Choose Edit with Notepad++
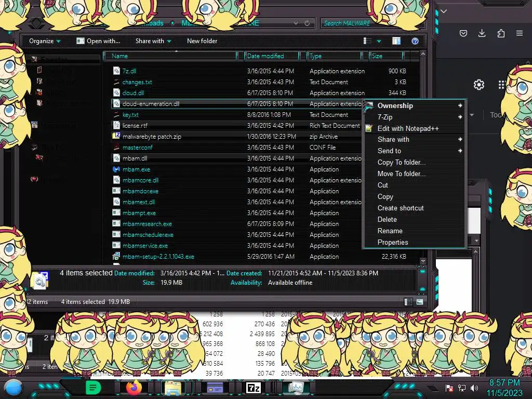 pyautogui.click(x=414, y=128)
